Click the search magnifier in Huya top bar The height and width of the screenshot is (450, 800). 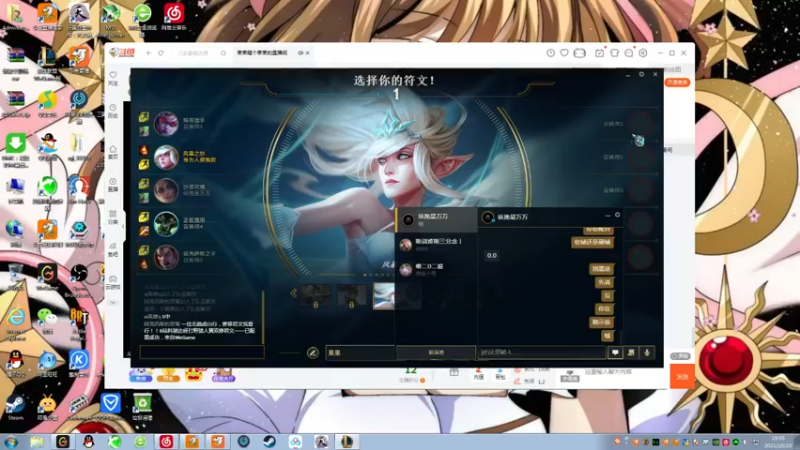coord(223,53)
